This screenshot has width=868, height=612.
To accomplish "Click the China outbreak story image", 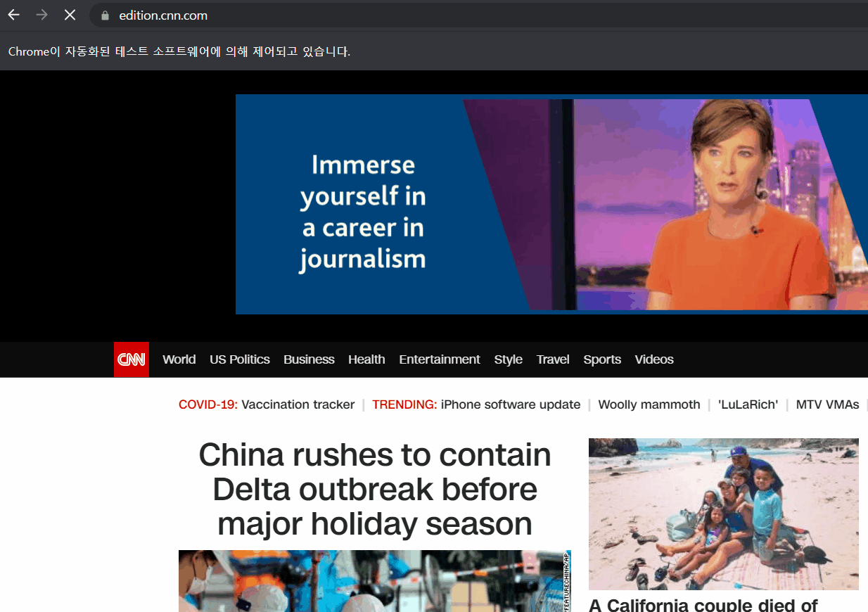I will [375, 581].
